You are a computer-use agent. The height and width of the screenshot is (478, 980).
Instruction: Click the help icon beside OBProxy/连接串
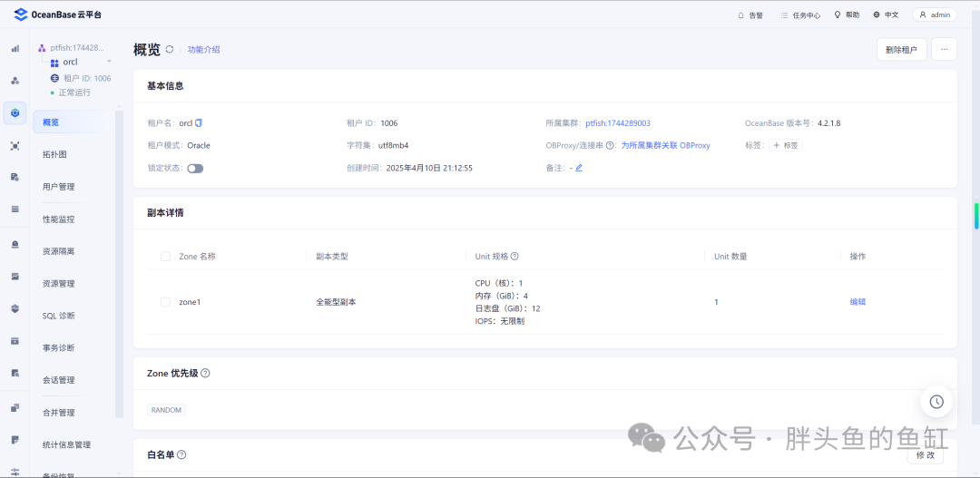610,146
